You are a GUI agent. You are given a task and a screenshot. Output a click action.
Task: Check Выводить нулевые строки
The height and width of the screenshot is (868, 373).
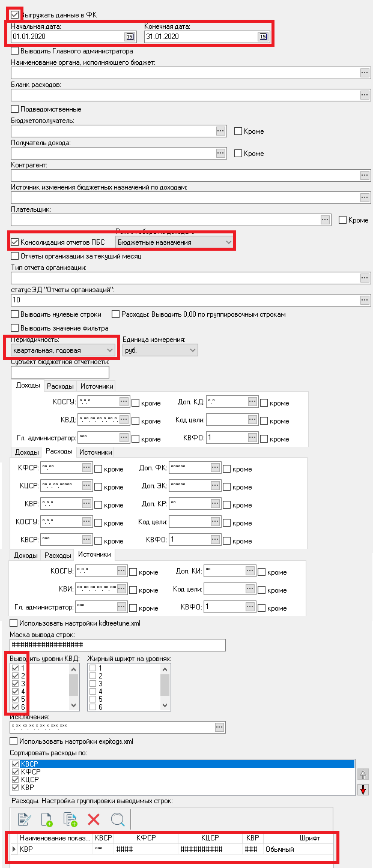(x=15, y=314)
